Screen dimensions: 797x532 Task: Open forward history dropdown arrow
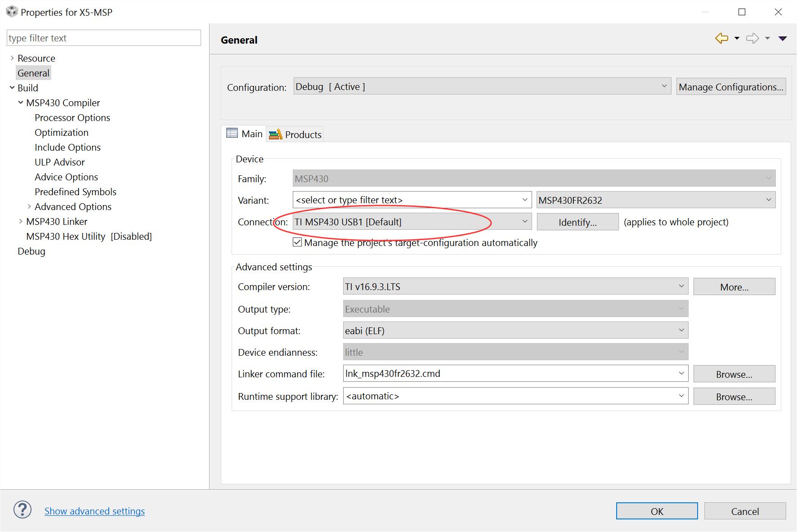pos(767,39)
